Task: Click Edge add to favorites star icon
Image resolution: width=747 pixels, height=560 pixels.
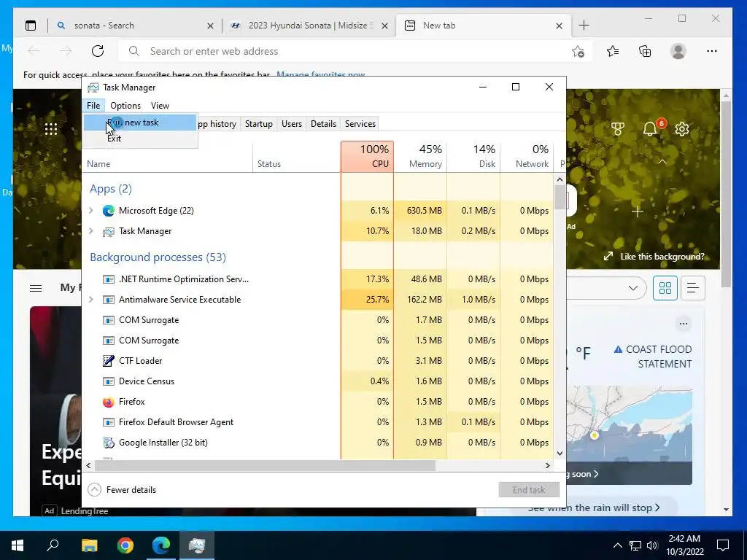Action: click(x=578, y=52)
